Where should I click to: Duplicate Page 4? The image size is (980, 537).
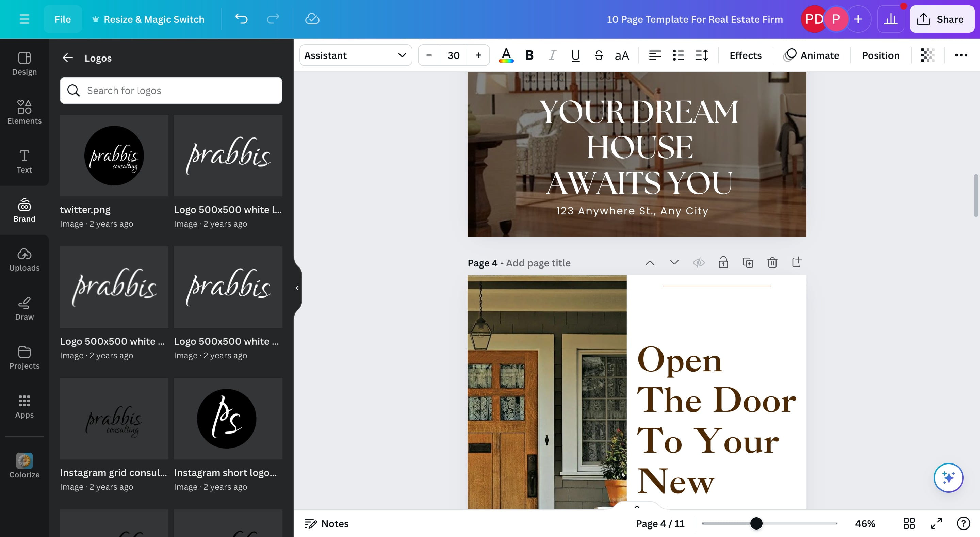click(x=748, y=263)
